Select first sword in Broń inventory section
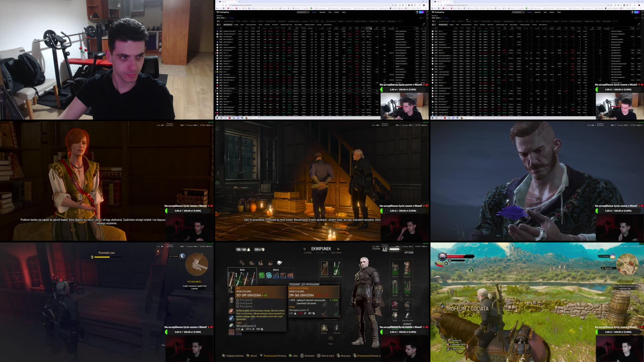 pyautogui.click(x=232, y=279)
